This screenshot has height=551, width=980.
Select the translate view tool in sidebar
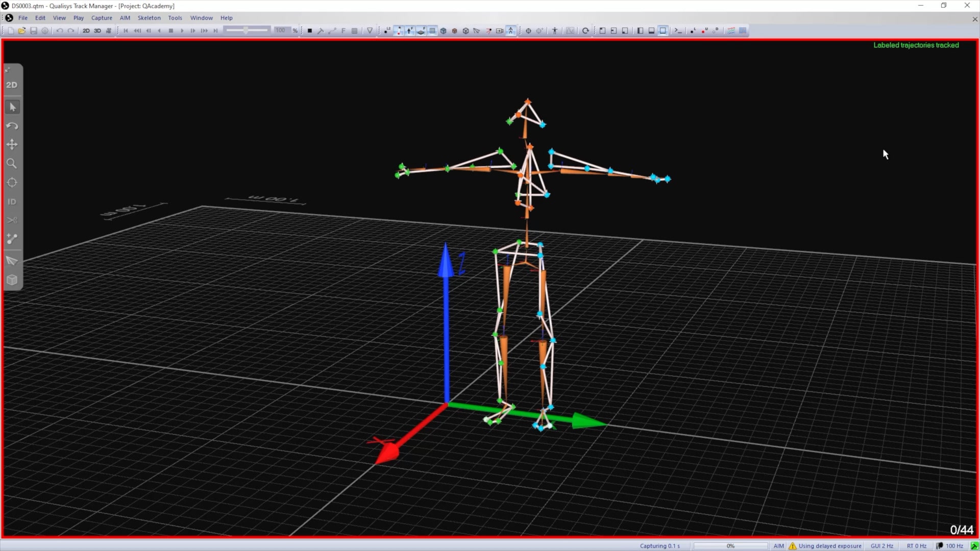[x=12, y=145]
